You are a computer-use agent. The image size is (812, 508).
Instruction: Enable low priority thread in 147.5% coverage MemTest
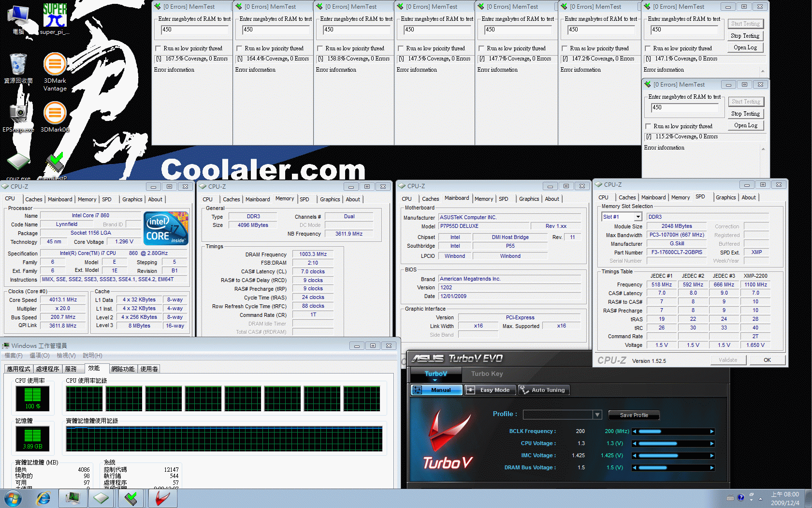click(x=401, y=48)
